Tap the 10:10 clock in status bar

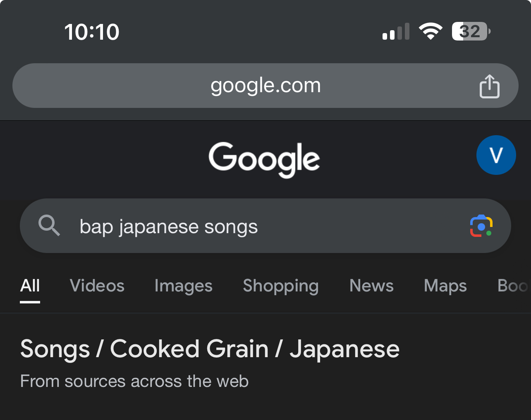tap(92, 32)
